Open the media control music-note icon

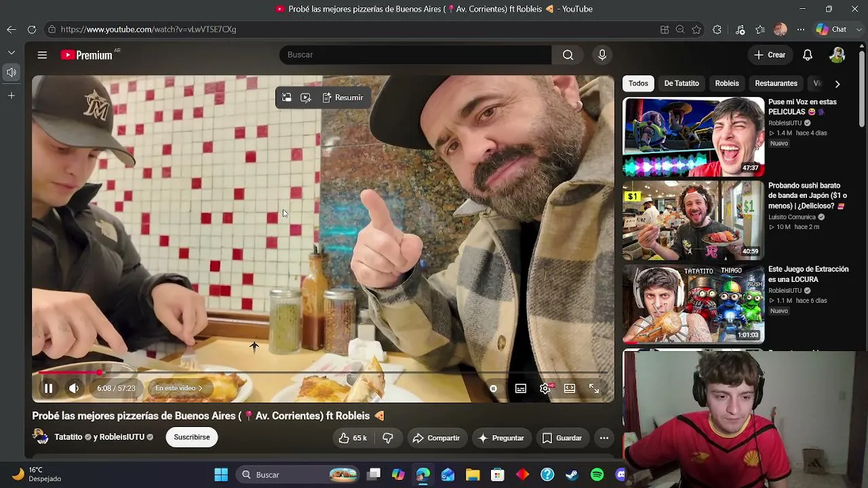(741, 30)
